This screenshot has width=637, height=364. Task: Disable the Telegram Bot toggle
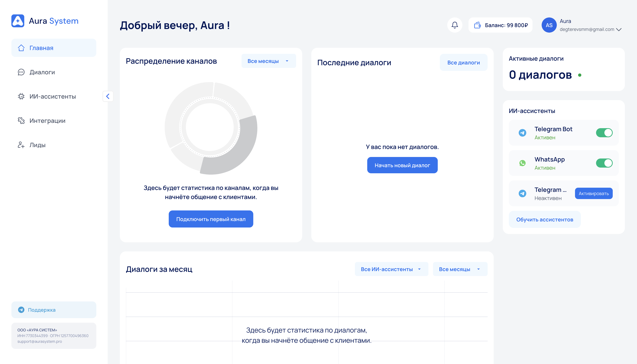(x=604, y=133)
